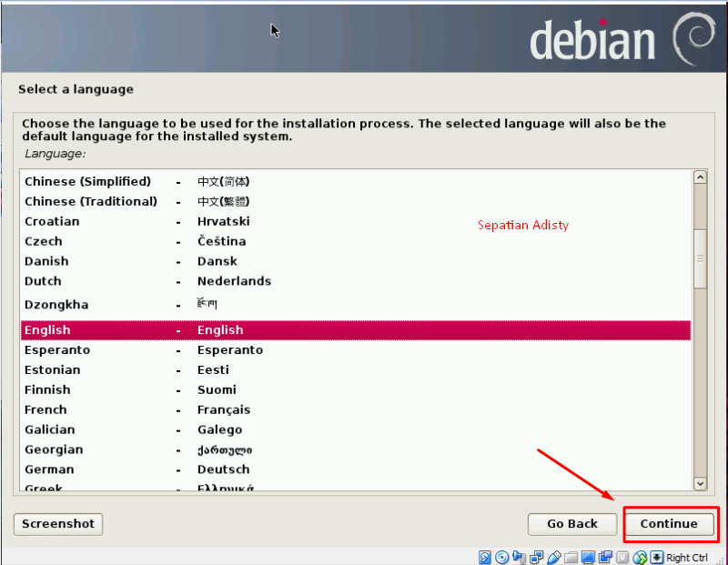The height and width of the screenshot is (565, 728).
Task: Click the audio status icon
Action: click(x=520, y=557)
